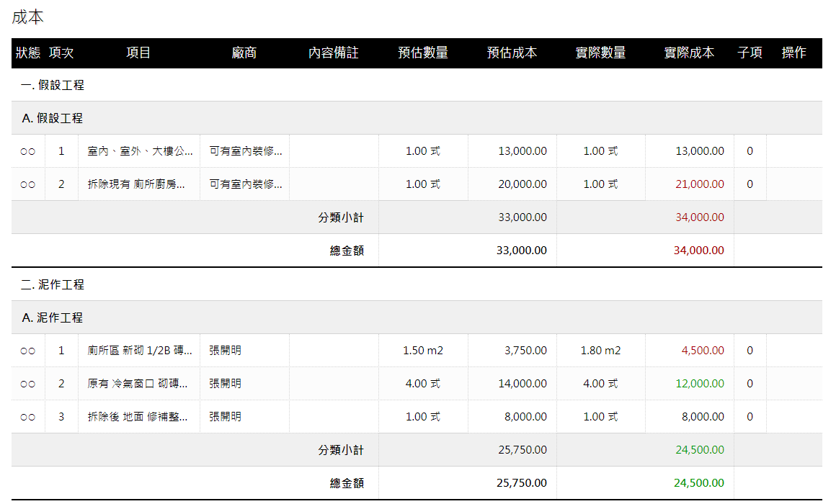Click the red 21,000.00 actual cost
This screenshot has height=504, width=836.
(700, 184)
